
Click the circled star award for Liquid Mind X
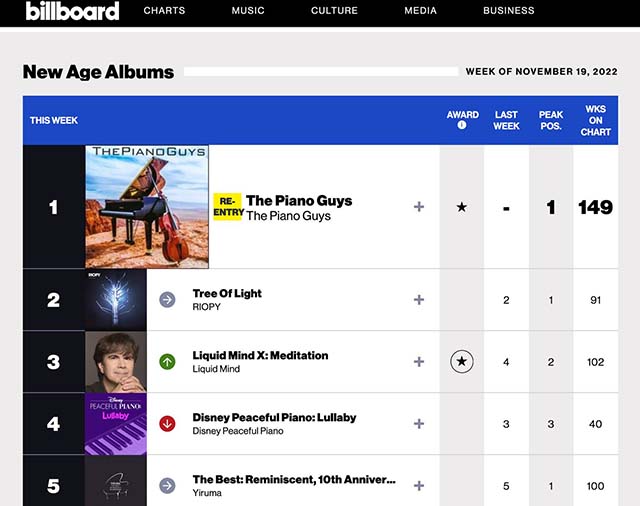point(462,362)
